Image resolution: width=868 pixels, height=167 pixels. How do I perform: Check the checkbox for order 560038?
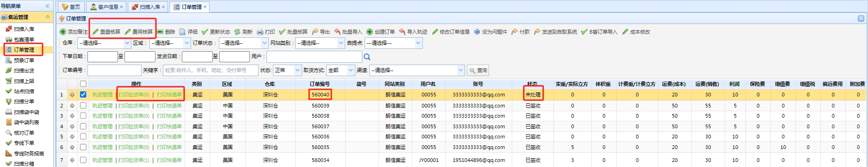[x=83, y=116]
